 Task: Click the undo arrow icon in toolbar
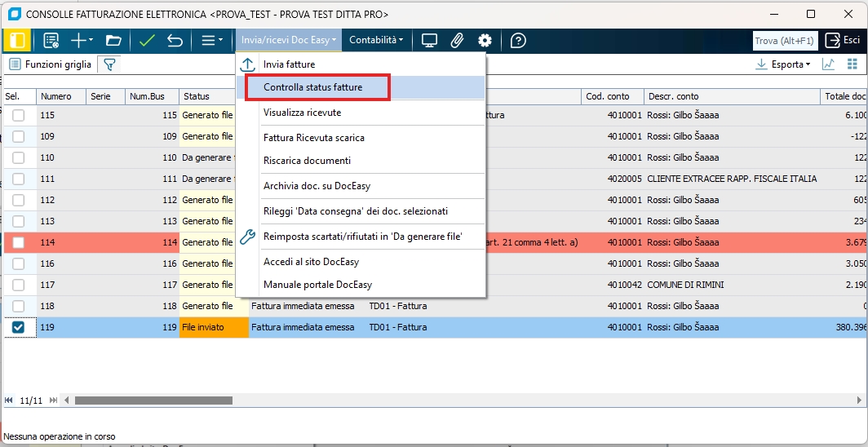pos(175,40)
